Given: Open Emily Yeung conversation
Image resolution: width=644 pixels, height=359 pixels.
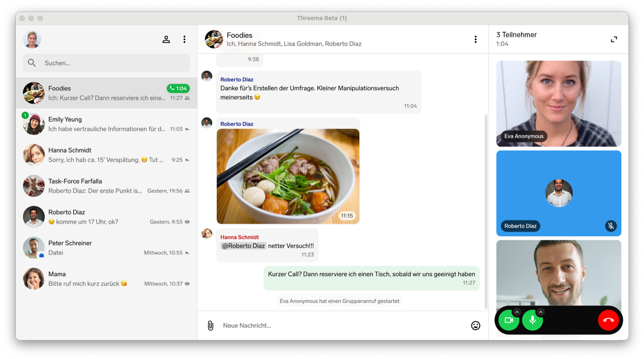Looking at the screenshot, I should (x=106, y=124).
